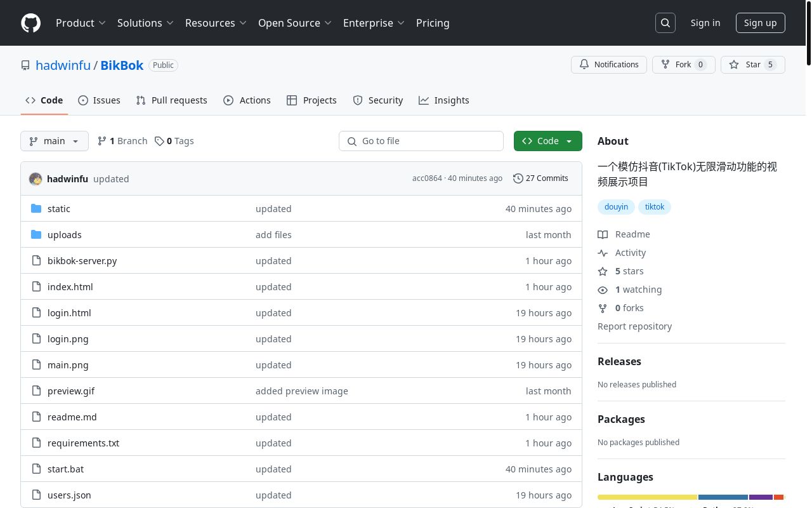
Task: Click the 27 Commits history icon
Action: pyautogui.click(x=518, y=178)
